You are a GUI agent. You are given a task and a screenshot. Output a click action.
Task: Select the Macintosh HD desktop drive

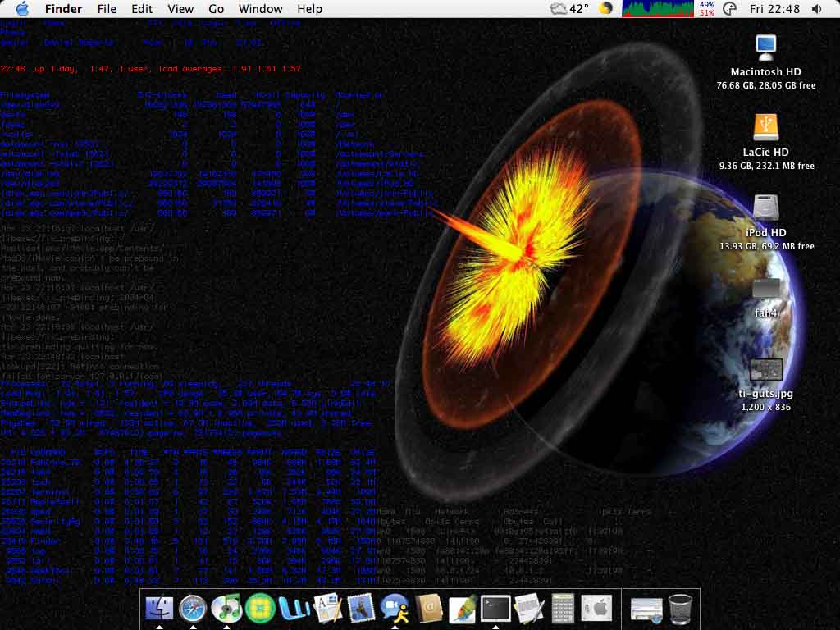click(x=765, y=48)
